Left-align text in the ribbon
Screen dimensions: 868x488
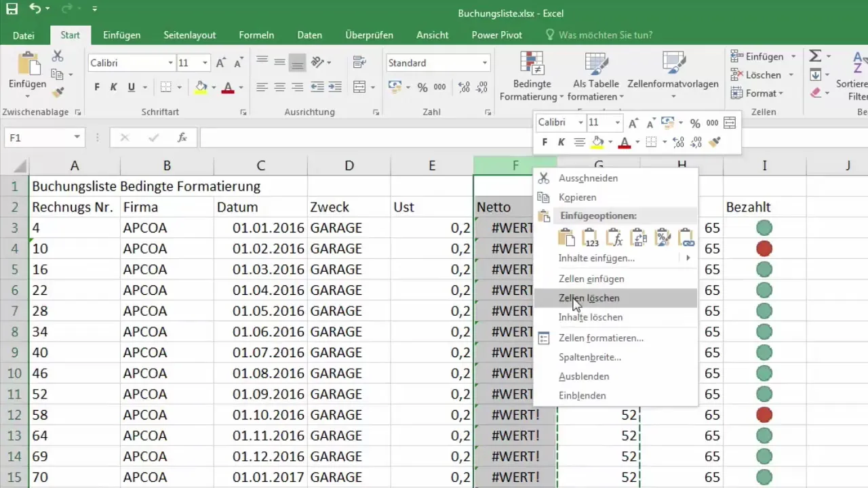(x=262, y=87)
